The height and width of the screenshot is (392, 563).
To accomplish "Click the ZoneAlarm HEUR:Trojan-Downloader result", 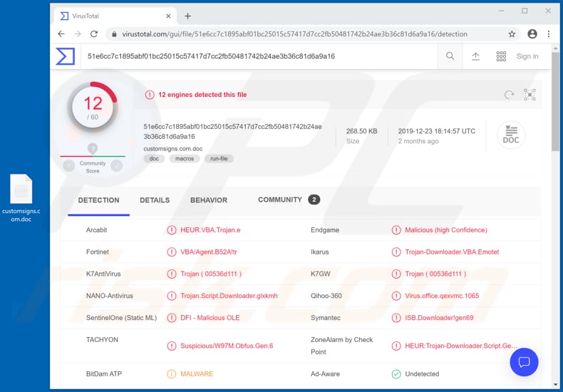I will tap(461, 346).
